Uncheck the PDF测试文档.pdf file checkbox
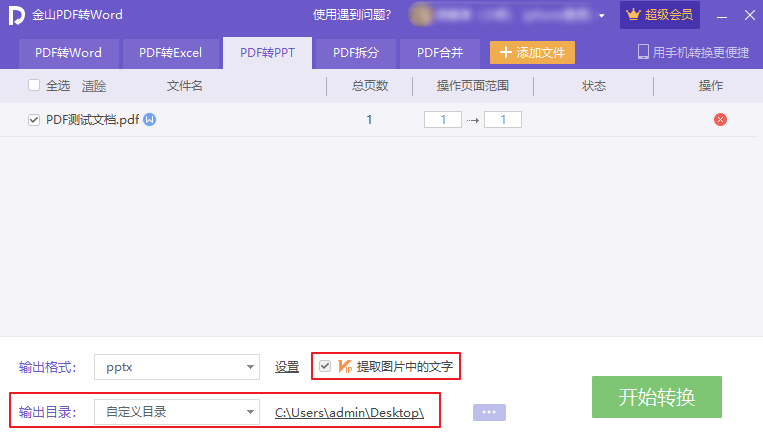Viewport: 763px width, 447px height. (34, 120)
